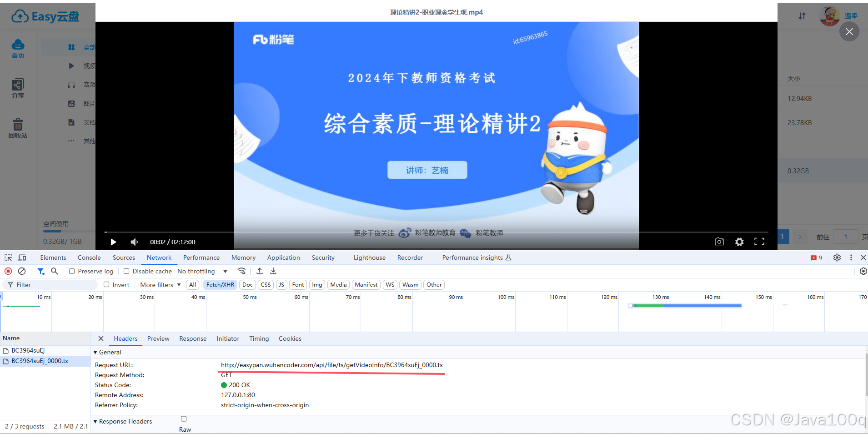Select the Img filter type
The width and height of the screenshot is (868, 434).
(x=317, y=285)
